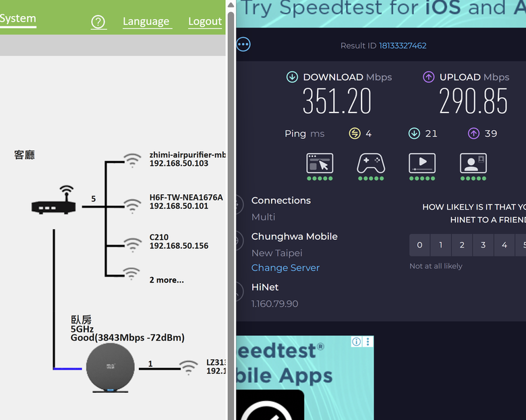526x420 pixels.
Task: Select the web browsing rating icon
Action: pyautogui.click(x=320, y=163)
